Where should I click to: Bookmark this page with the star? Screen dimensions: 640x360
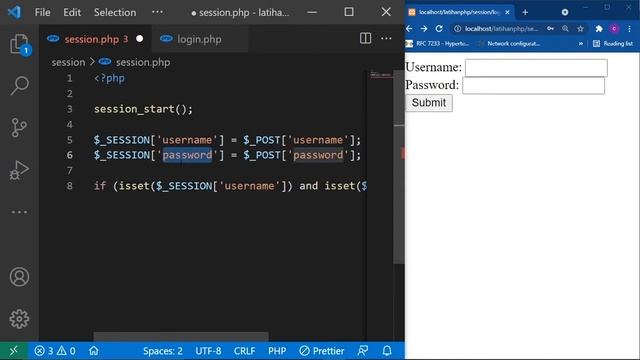580,29
